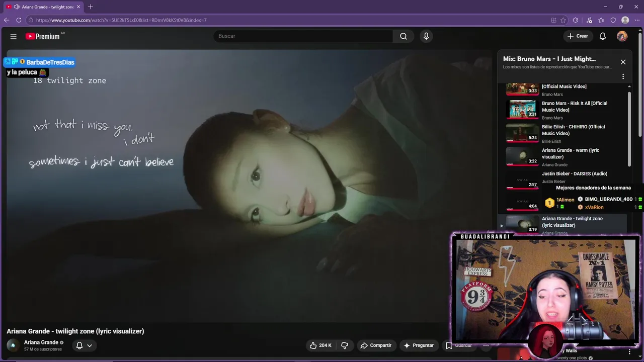Click the address bar URL

[x=121, y=20]
